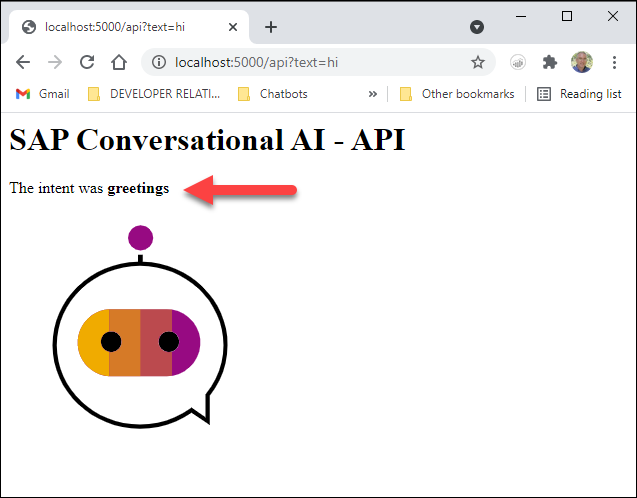Open the user profile avatar
This screenshot has width=637, height=498.
pyautogui.click(x=582, y=62)
